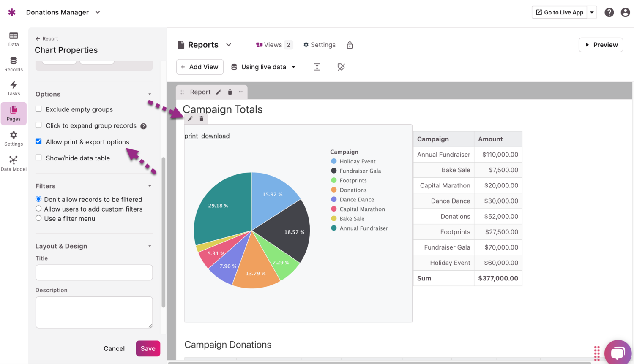This screenshot has height=364, width=634.
Task: Open the live chat bubble
Action: pos(618,352)
